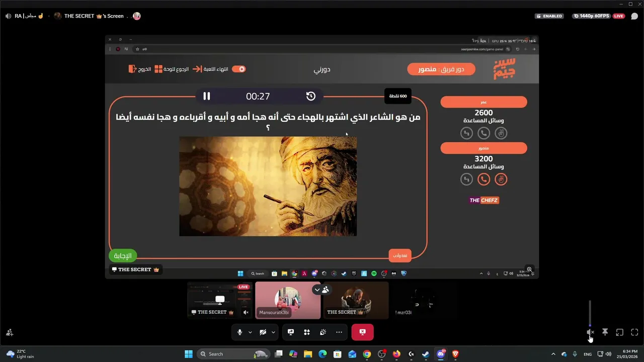Click the Windows taskbar Search box
The image size is (644, 362).
click(x=233, y=354)
